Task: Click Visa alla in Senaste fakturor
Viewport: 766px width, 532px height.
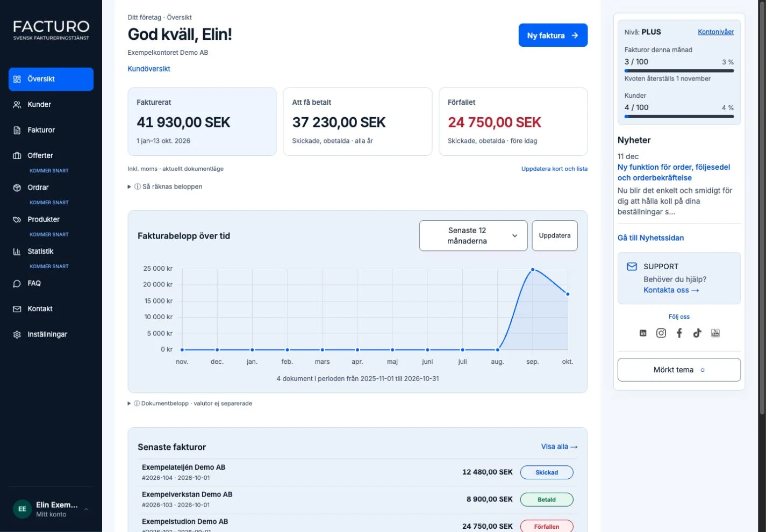Action: click(x=560, y=447)
